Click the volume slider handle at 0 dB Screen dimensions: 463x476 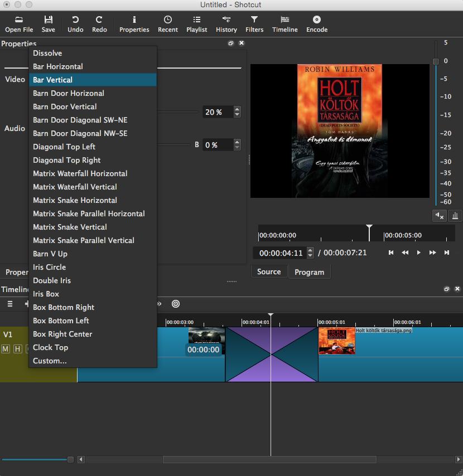coord(436,61)
